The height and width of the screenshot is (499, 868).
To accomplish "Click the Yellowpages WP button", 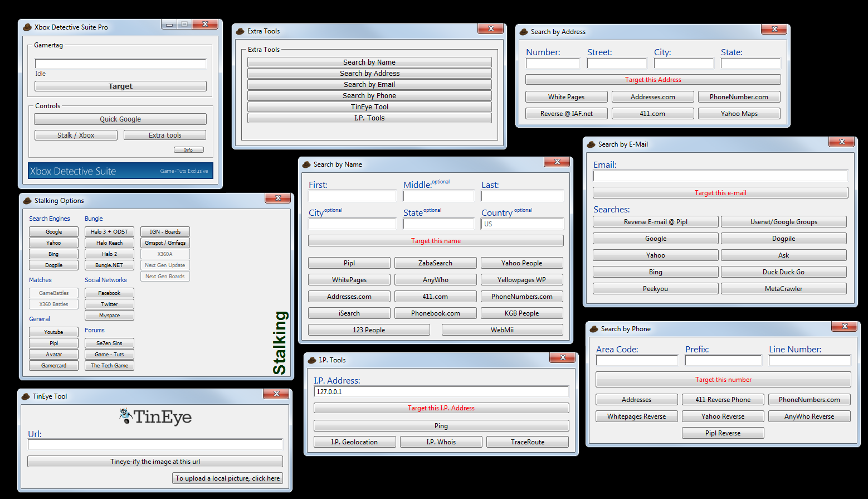I will point(522,280).
